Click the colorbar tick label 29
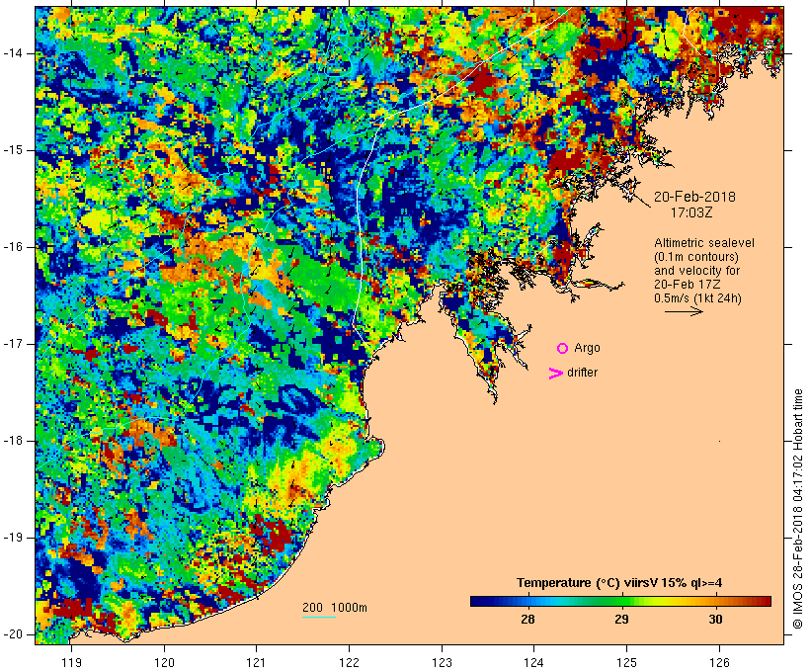810x672 pixels. (621, 619)
